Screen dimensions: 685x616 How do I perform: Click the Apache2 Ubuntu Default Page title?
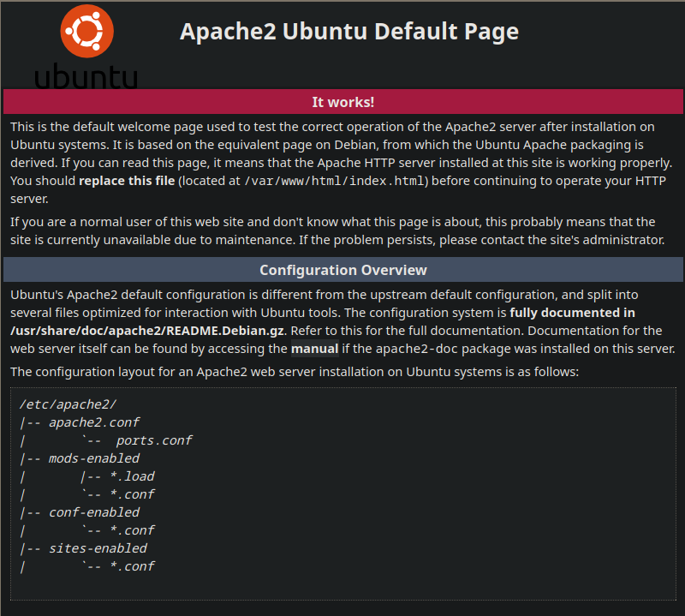348,32
